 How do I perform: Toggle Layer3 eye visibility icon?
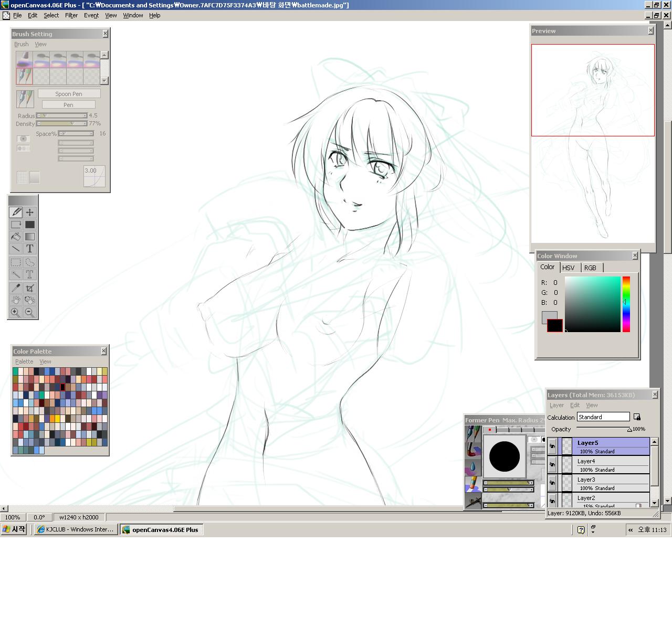click(x=552, y=483)
